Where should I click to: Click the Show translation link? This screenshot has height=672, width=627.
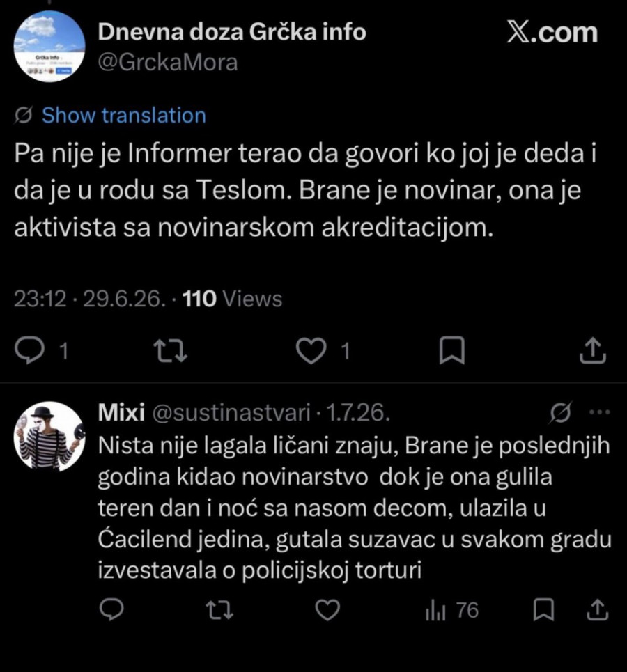pyautogui.click(x=124, y=116)
